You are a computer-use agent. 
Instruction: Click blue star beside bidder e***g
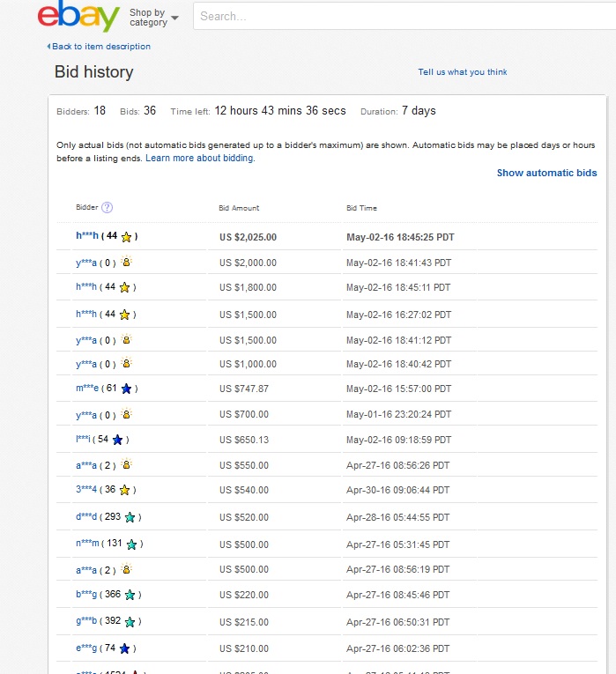(125, 649)
